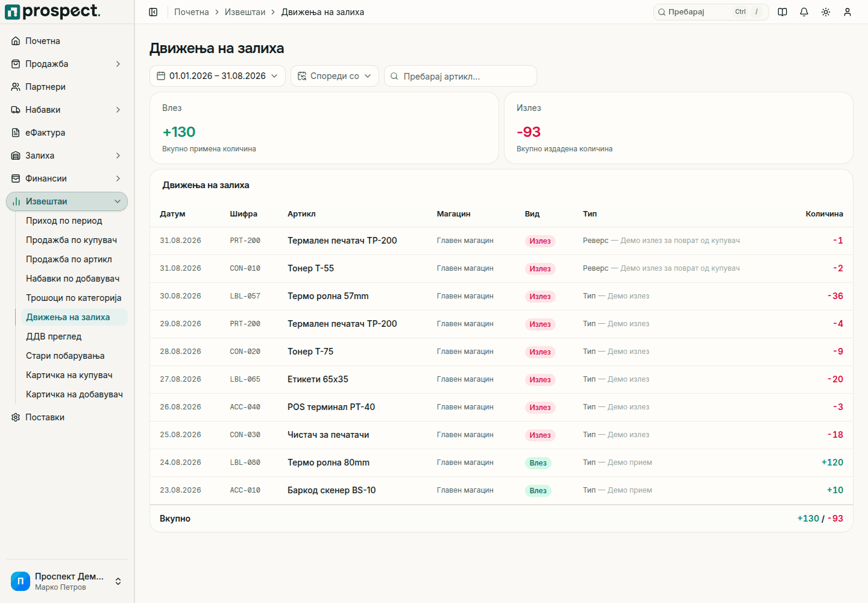The image size is (868, 603).
Task: Click the Влез badge for Термо ролна 80mm
Action: (538, 463)
